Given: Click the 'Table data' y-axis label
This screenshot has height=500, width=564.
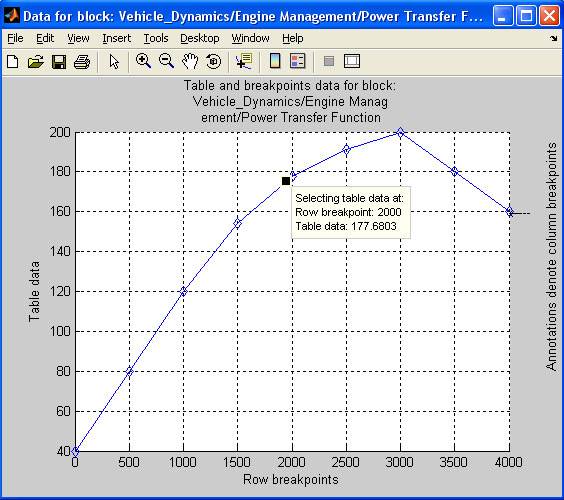Looking at the screenshot, I should (x=35, y=291).
